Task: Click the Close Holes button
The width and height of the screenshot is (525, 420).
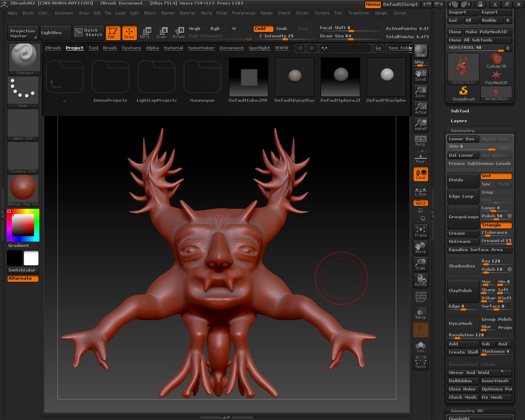Action: (463, 389)
